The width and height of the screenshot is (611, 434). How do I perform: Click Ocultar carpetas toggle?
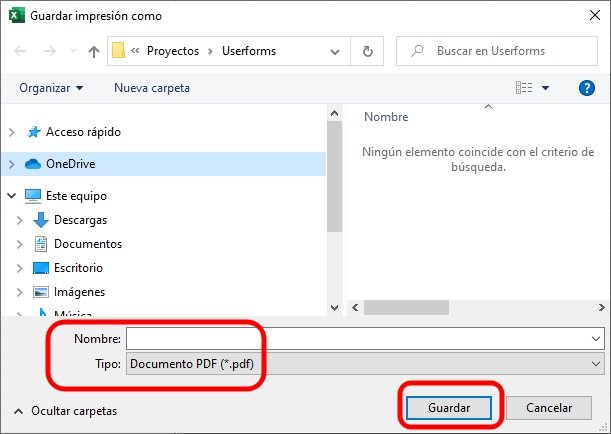coord(65,411)
